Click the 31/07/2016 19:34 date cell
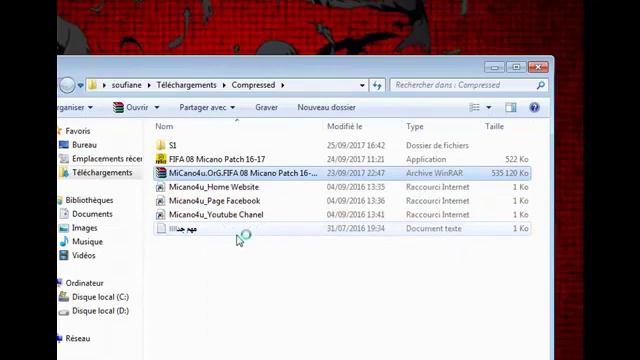The image size is (640, 360). (356, 229)
